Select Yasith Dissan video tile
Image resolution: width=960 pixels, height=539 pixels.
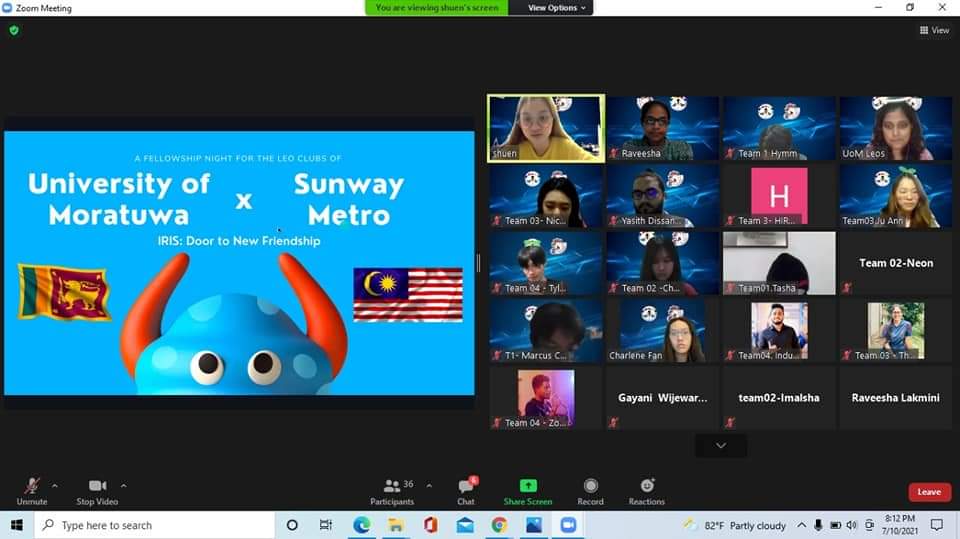pyautogui.click(x=662, y=195)
